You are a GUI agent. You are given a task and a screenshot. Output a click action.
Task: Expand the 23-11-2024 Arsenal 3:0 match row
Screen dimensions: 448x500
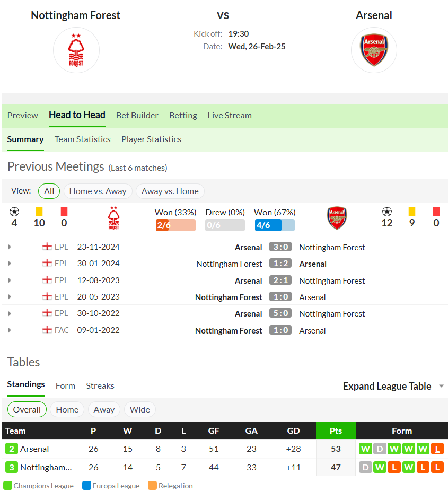coord(10,247)
